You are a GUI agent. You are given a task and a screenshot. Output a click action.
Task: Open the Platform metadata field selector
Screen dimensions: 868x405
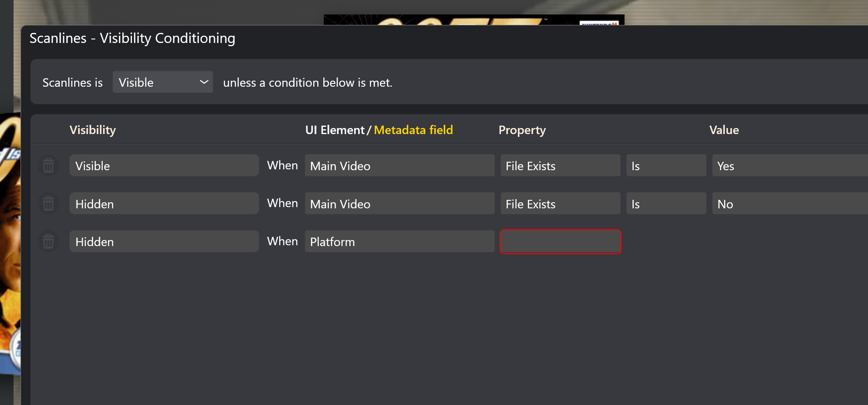pos(400,241)
